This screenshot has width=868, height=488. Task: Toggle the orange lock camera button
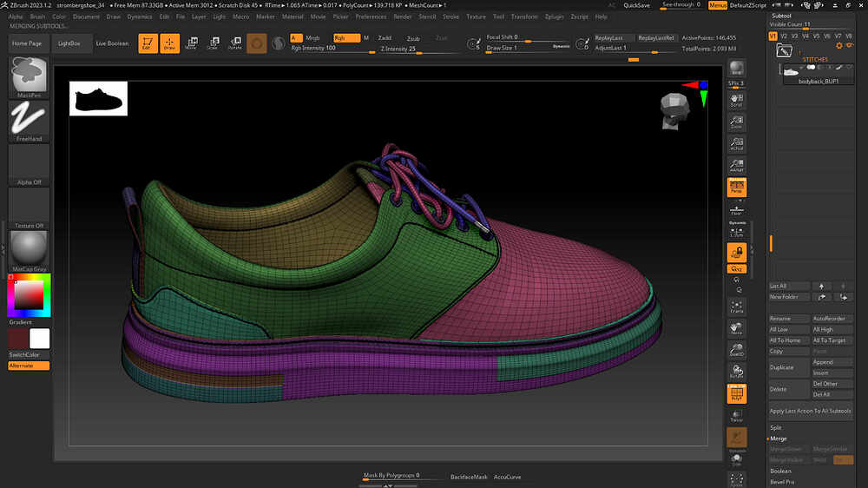(x=736, y=253)
